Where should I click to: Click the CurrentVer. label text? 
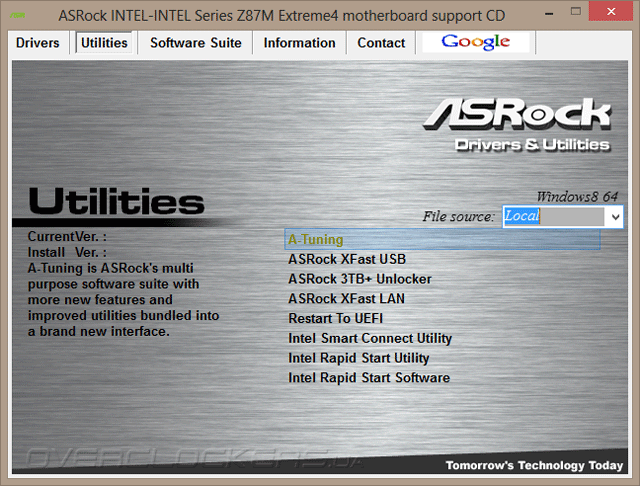coord(67,237)
